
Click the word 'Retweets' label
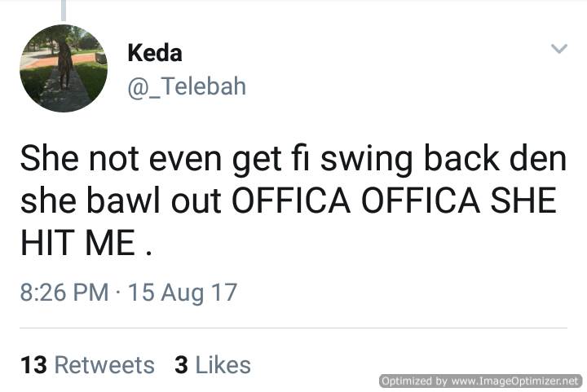click(104, 365)
